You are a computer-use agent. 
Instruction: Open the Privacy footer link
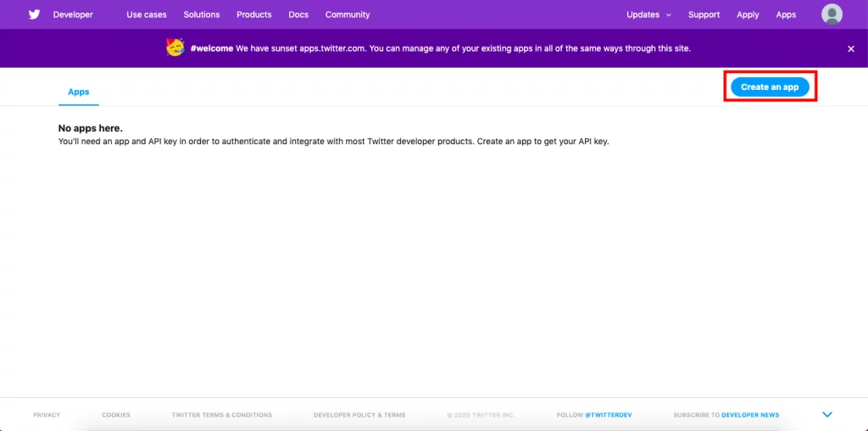point(47,415)
